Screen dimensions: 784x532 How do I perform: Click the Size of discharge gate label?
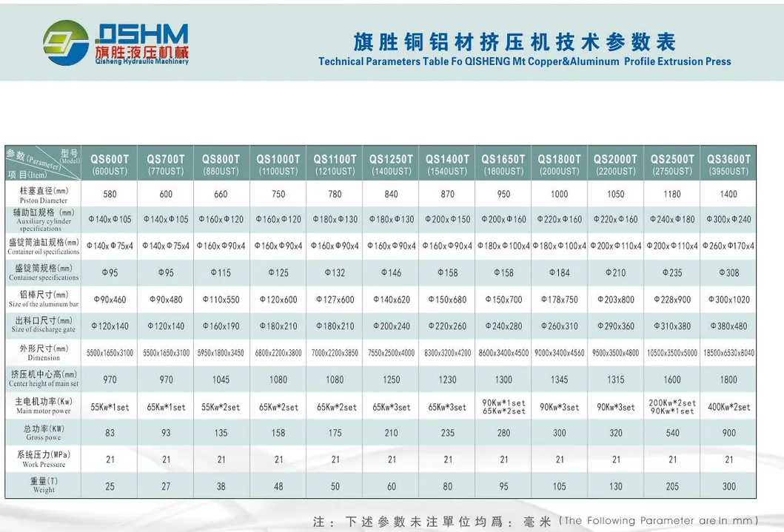coord(42,326)
